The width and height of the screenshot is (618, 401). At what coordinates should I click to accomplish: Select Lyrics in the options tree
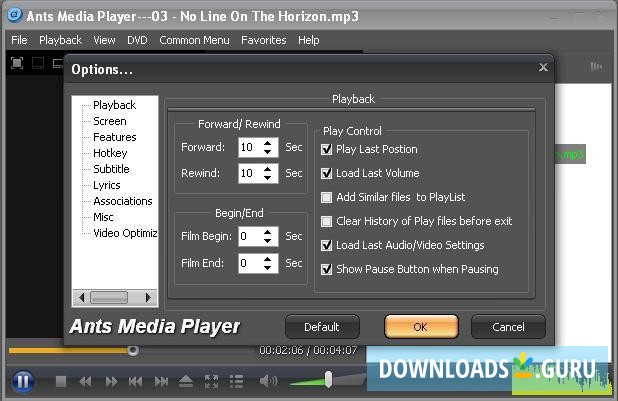[106, 185]
